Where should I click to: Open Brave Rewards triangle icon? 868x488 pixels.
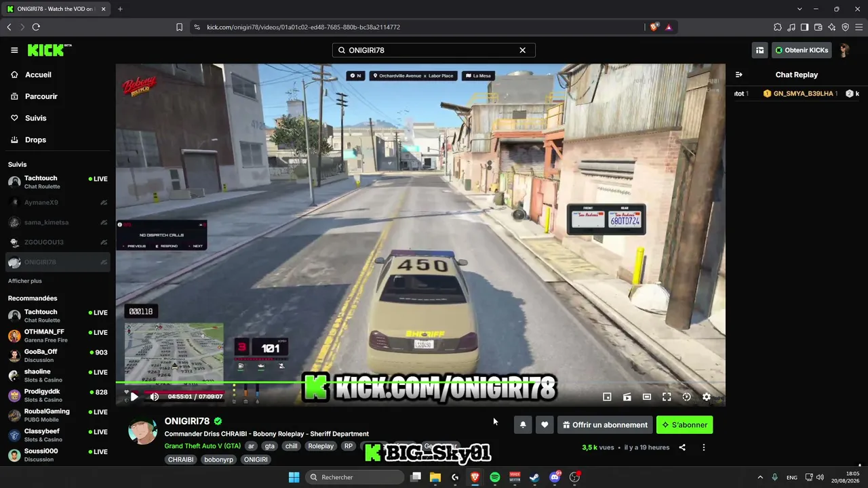coord(669,27)
